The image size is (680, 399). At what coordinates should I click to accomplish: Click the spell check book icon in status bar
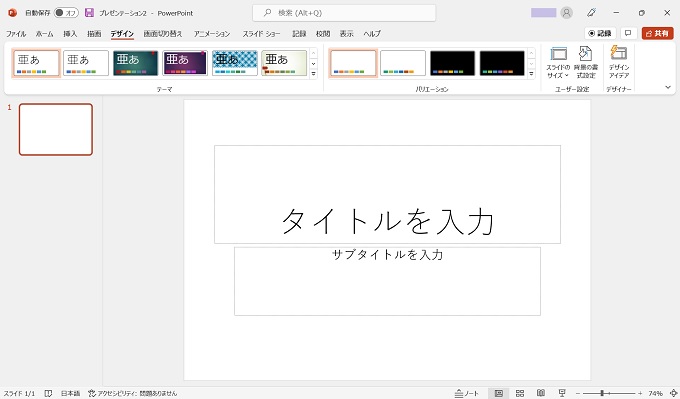tap(48, 393)
